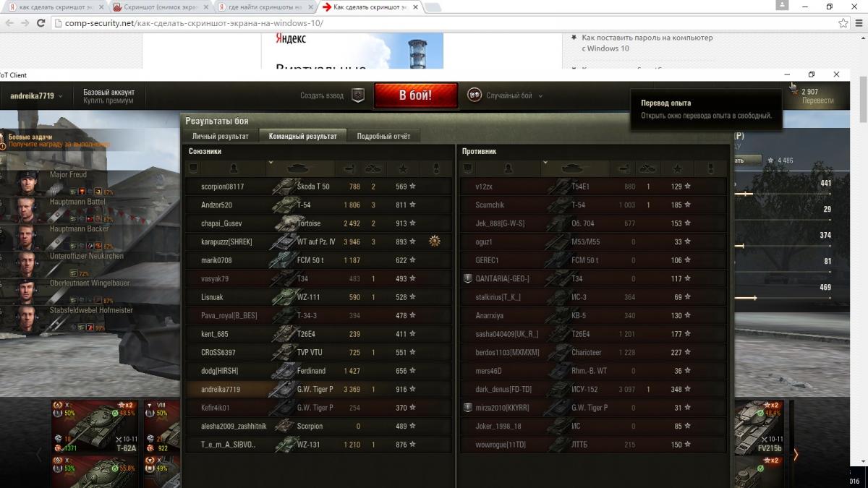
Task: Open Подробный отчёт tab
Action: [383, 136]
